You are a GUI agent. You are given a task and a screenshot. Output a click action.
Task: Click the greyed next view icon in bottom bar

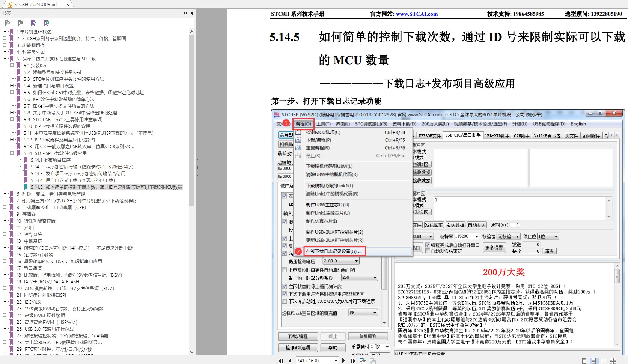coord(373,361)
